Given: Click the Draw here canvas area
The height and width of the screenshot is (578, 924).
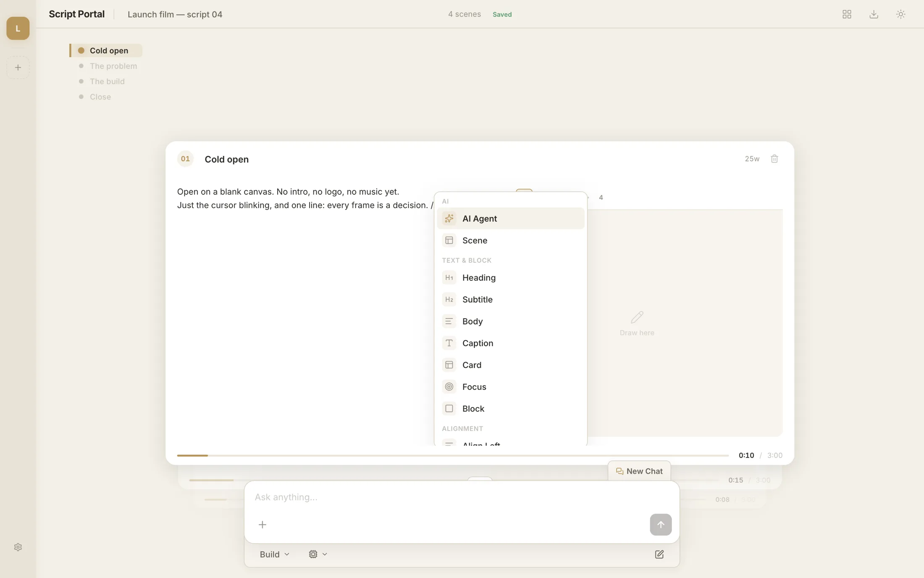Looking at the screenshot, I should click(x=685, y=323).
